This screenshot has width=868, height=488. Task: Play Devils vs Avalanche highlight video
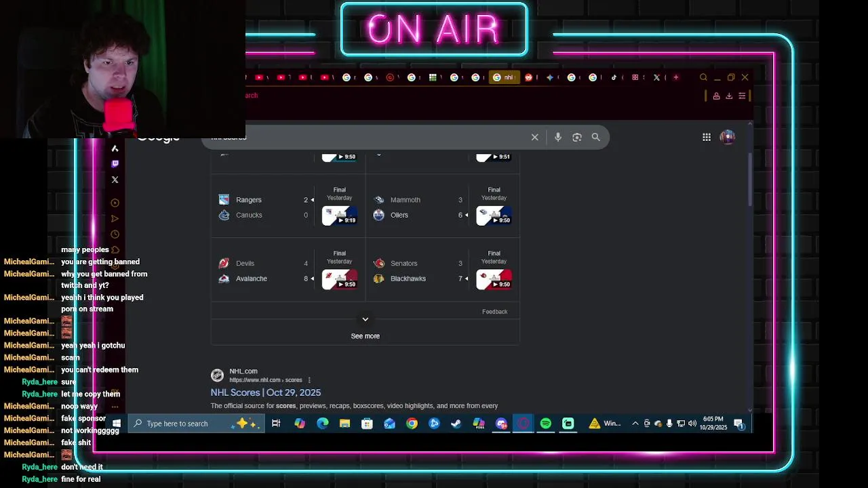click(x=340, y=279)
